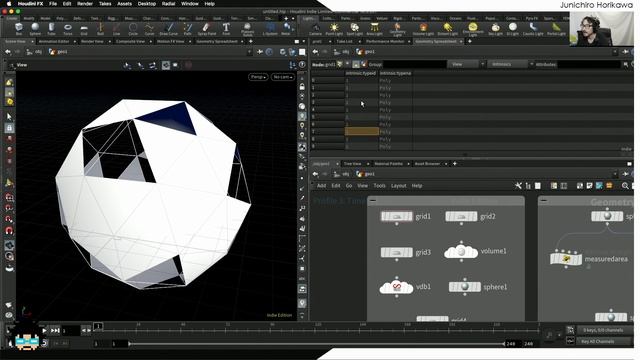Click the select arrow tool in viewport sidebar
Screen dimensions: 640x360
click(x=9, y=116)
